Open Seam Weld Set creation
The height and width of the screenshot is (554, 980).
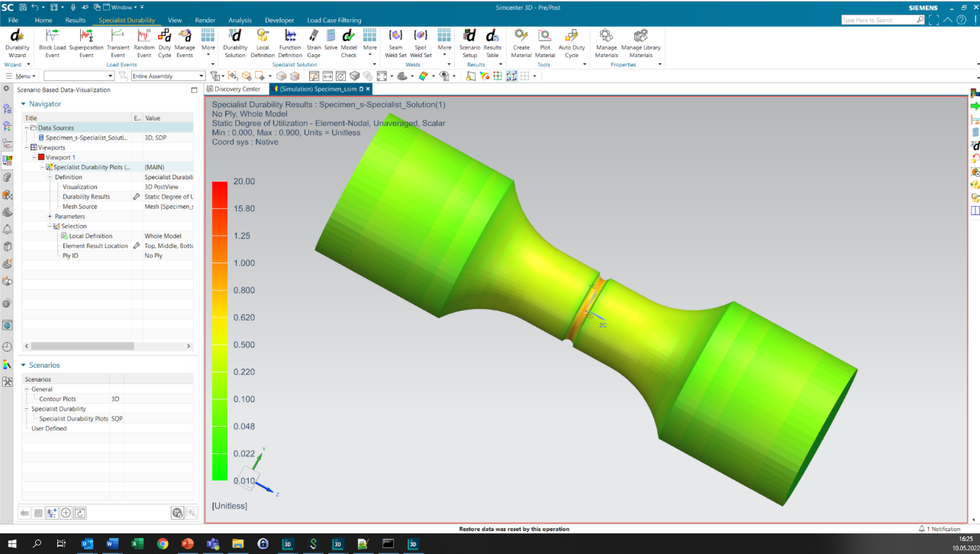click(395, 43)
